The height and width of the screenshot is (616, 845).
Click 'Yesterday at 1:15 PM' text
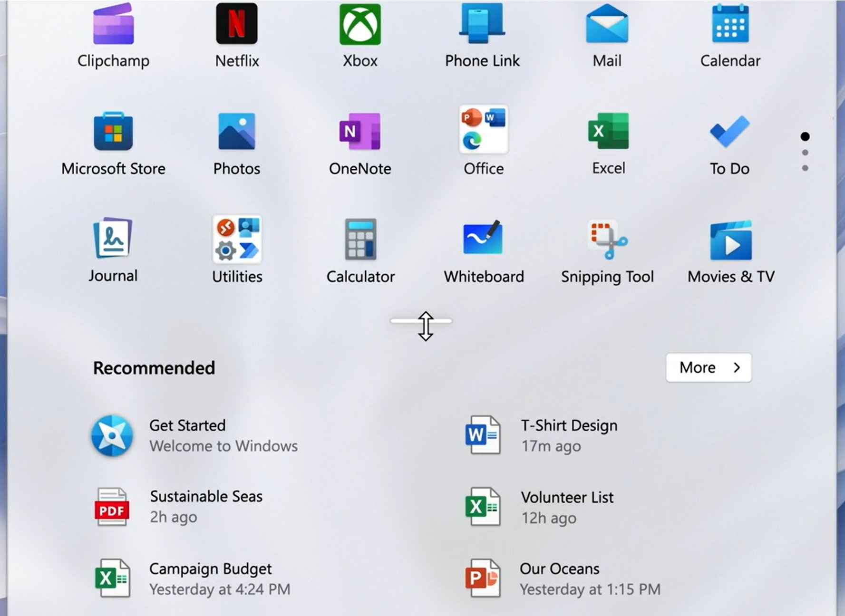[590, 589]
